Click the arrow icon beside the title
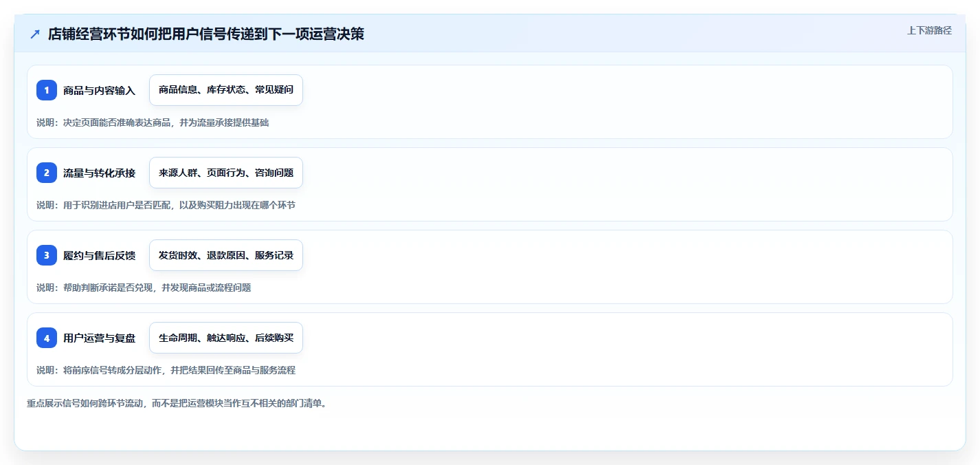 (34, 34)
